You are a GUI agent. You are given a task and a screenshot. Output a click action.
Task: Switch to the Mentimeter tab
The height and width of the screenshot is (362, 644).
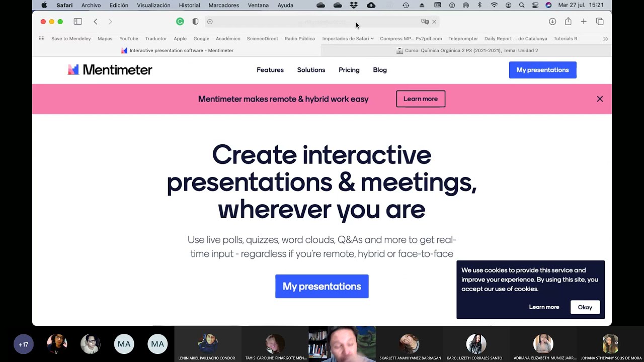pos(177,50)
